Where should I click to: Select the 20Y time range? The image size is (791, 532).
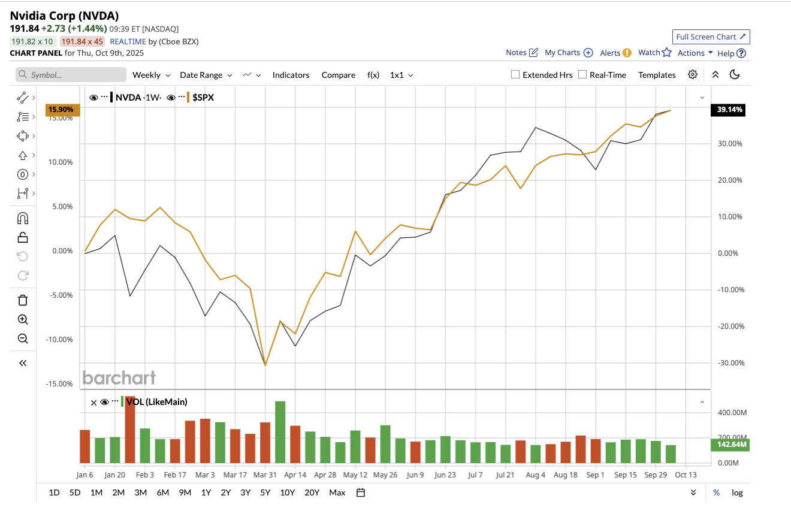coord(312,492)
